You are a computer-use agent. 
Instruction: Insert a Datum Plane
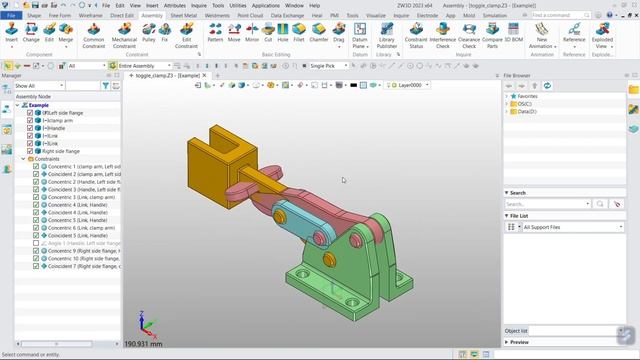(x=360, y=35)
